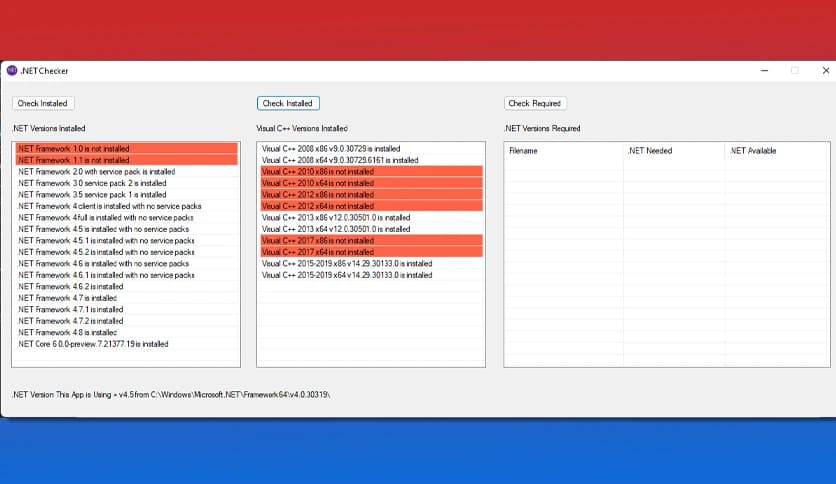
Task: Select '.NET Framework 3.5 service pack 1' row
Action: (126, 195)
